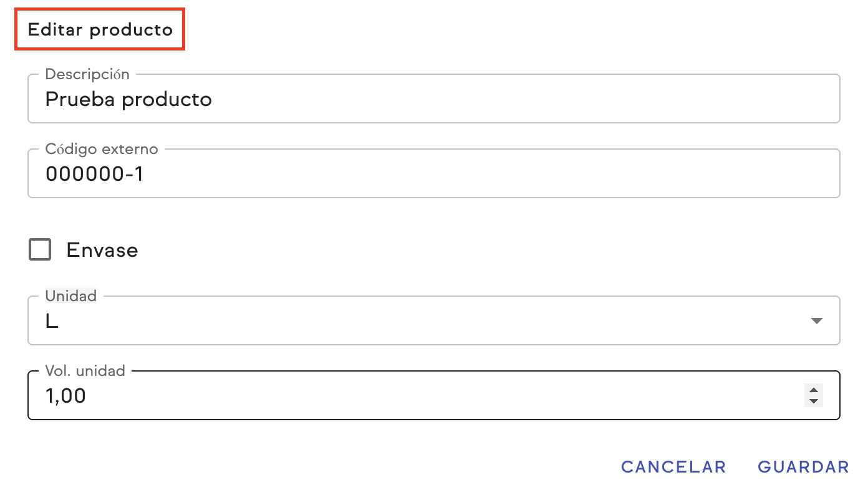This screenshot has height=495, width=868.
Task: Click the Código externo floating label
Action: pyautogui.click(x=102, y=149)
